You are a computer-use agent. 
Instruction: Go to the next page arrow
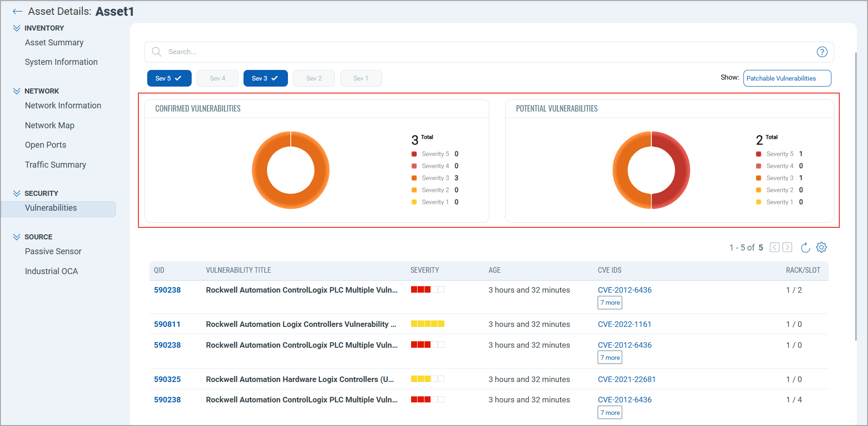click(787, 247)
